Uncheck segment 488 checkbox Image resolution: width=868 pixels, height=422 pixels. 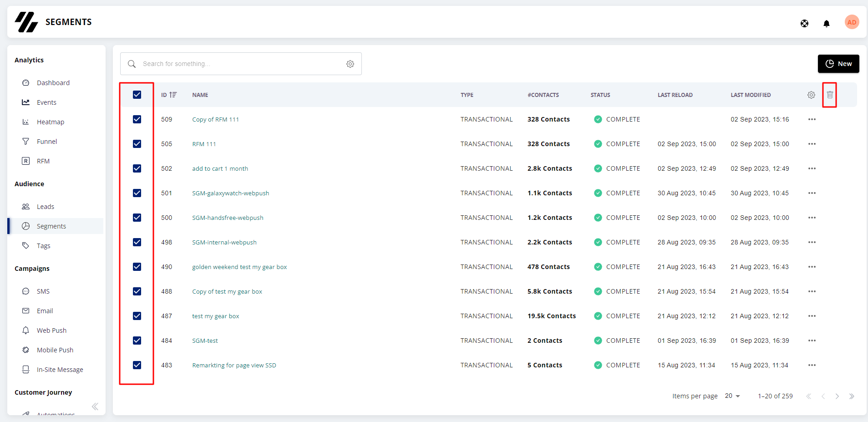pos(137,291)
